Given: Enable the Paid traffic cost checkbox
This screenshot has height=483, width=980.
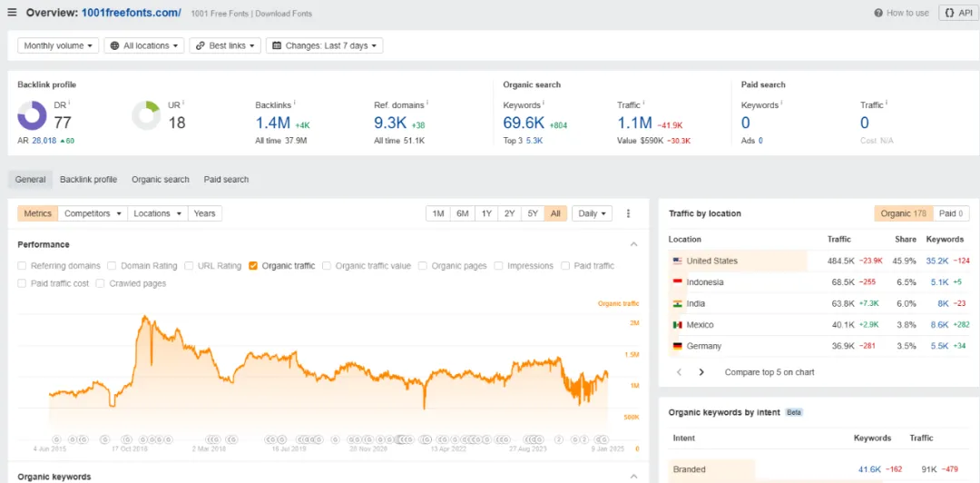Looking at the screenshot, I should [x=22, y=283].
